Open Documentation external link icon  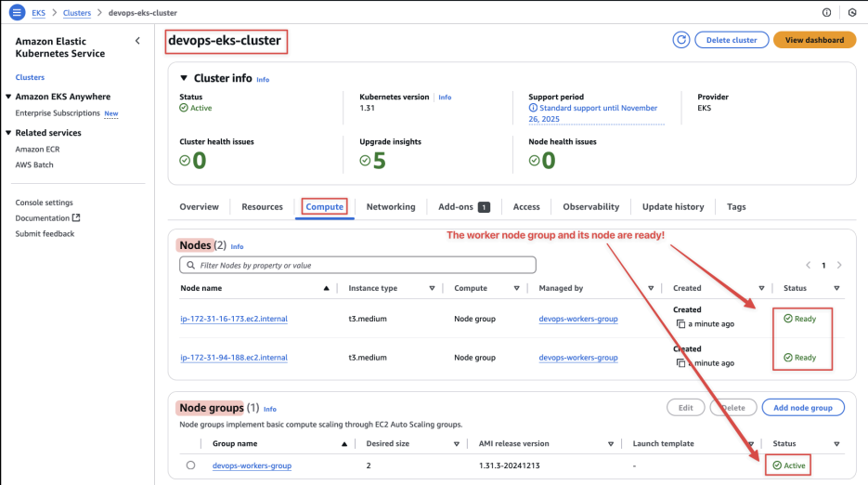[x=76, y=217]
